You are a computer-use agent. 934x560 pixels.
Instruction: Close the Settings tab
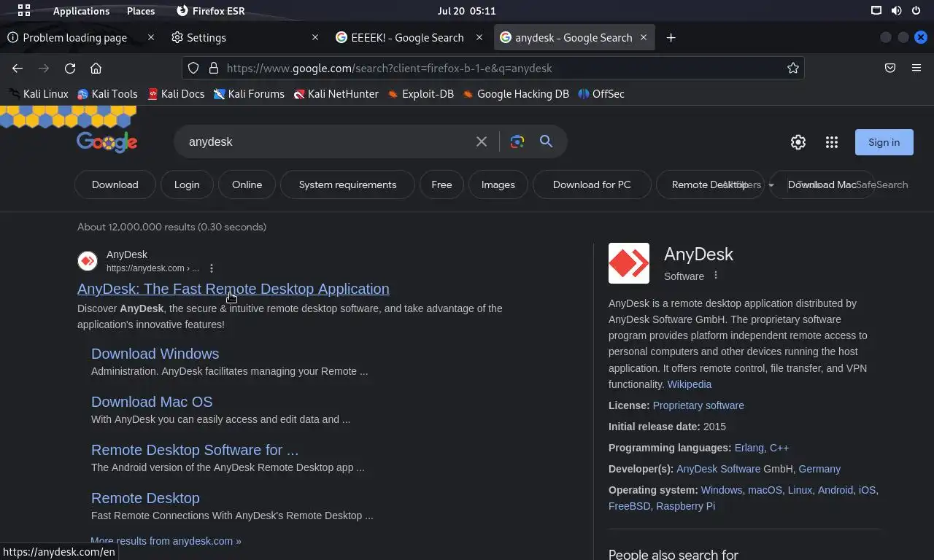(x=315, y=37)
